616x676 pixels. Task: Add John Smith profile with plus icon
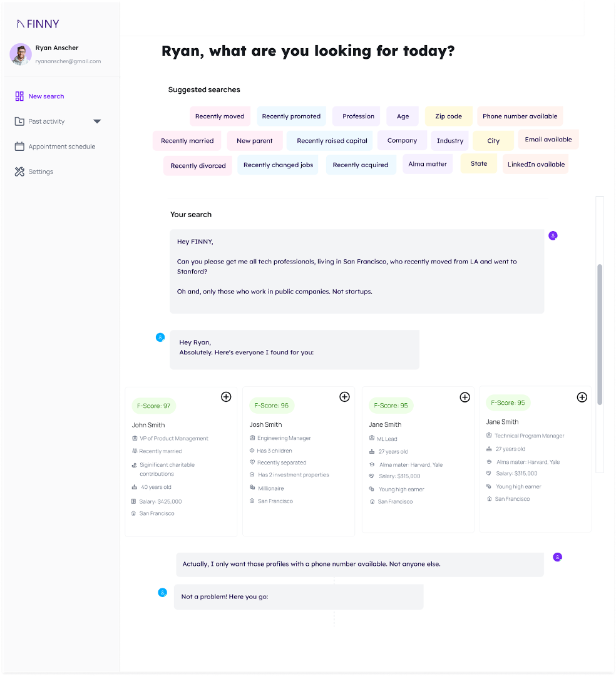point(226,397)
